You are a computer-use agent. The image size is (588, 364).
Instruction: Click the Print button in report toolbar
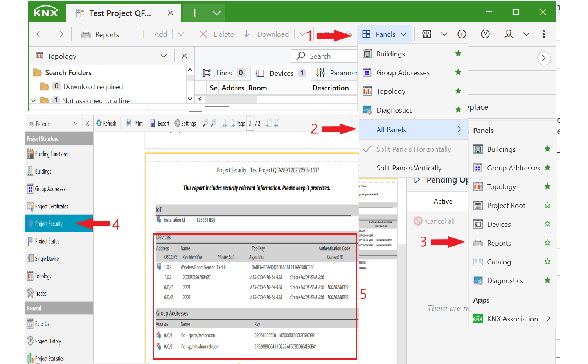pyautogui.click(x=134, y=124)
